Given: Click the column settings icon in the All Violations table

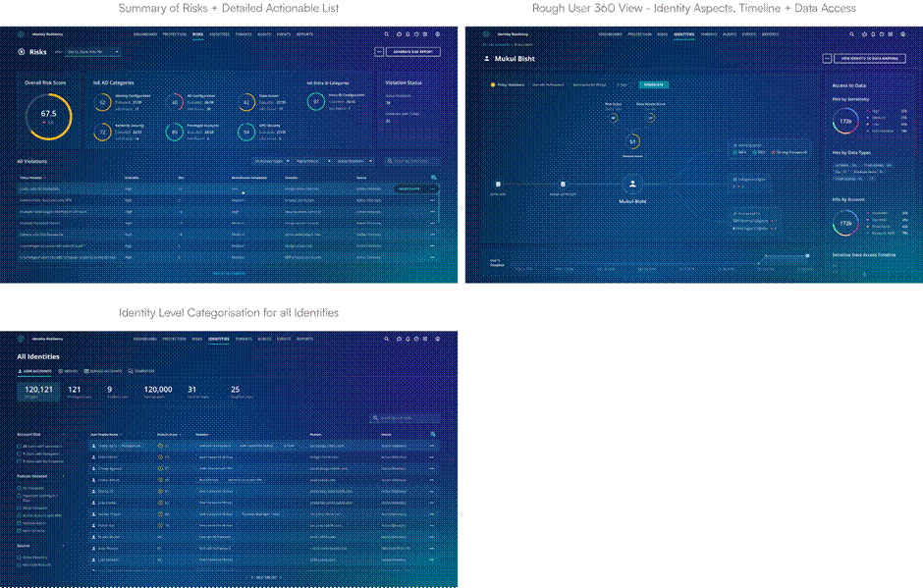Looking at the screenshot, I should 433,177.
